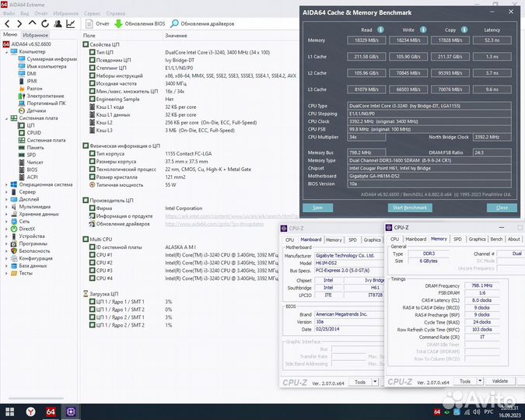
Task: Click the Write info icon in benchmark
Action: point(423,30)
